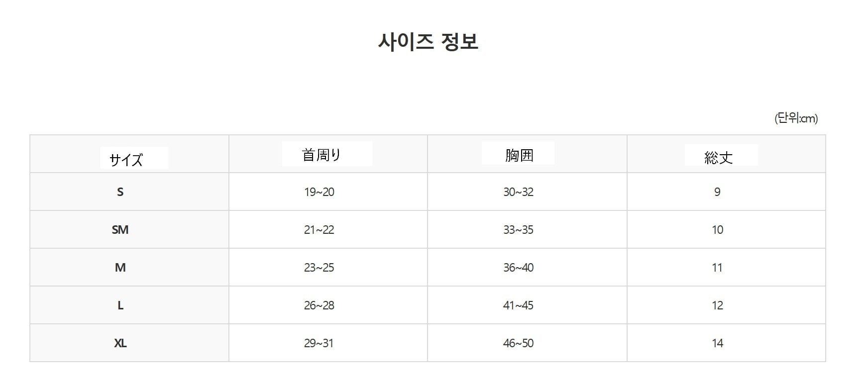The height and width of the screenshot is (388, 868).
Task: Click chest value 30~32 cell
Action: click(527, 192)
